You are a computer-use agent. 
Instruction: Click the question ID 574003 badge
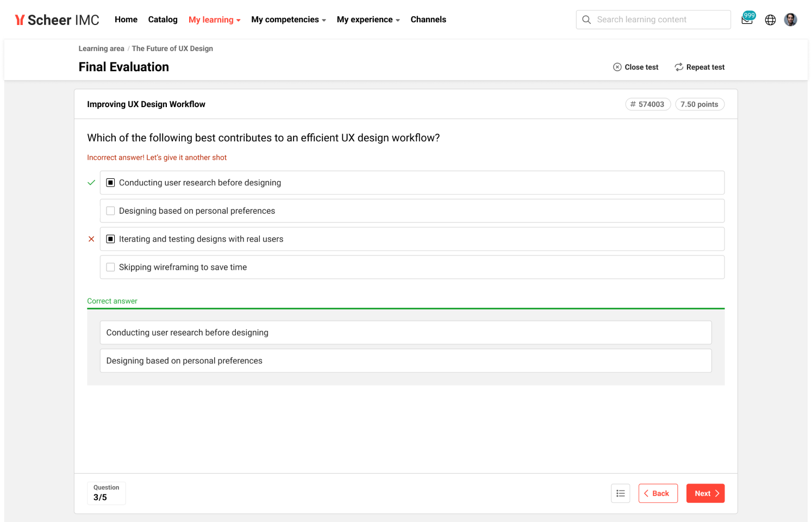coord(648,104)
